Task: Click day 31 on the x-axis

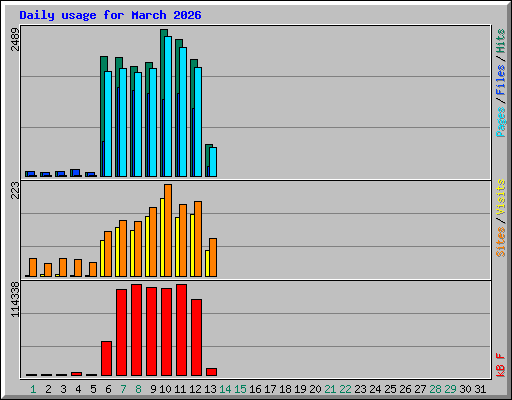Action: point(480,389)
